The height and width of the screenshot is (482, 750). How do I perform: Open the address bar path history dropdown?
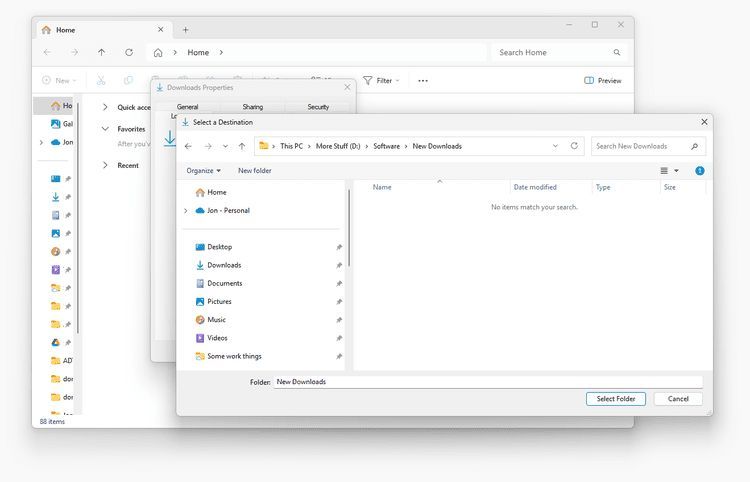[x=555, y=146]
